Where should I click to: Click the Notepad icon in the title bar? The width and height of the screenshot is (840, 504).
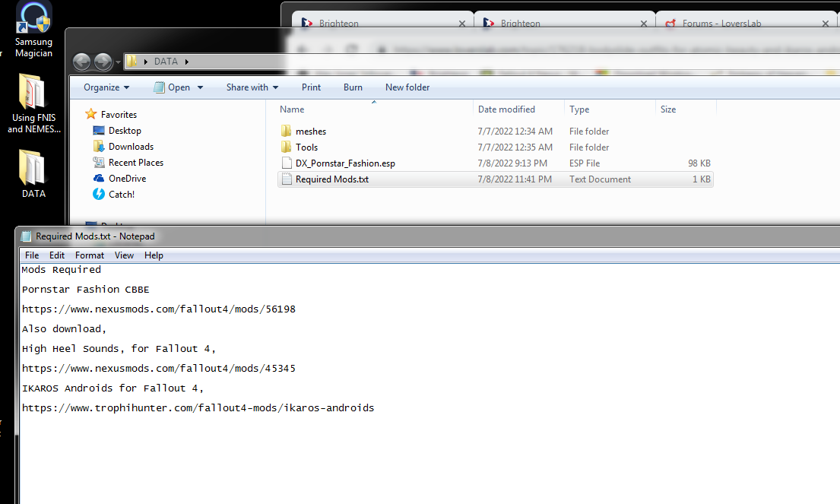tap(27, 236)
